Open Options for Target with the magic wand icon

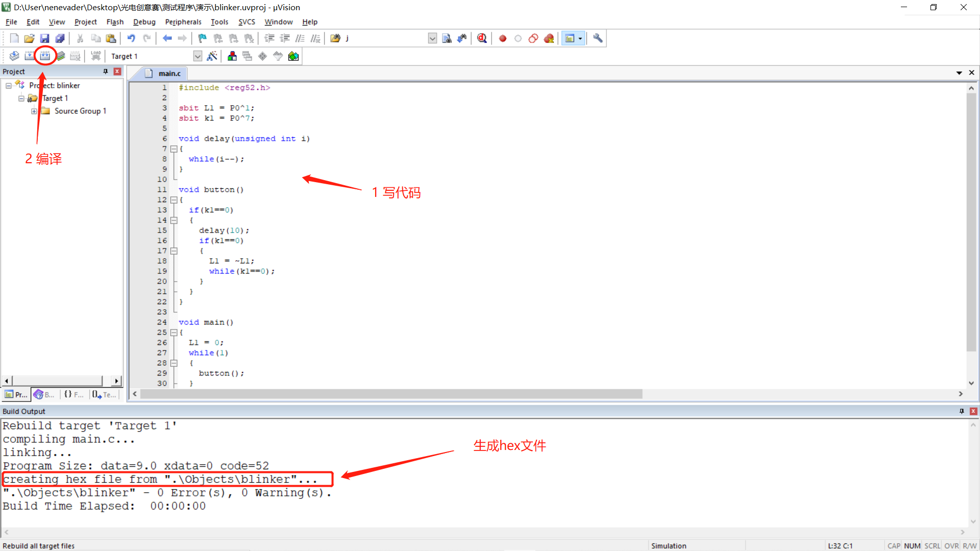click(212, 56)
